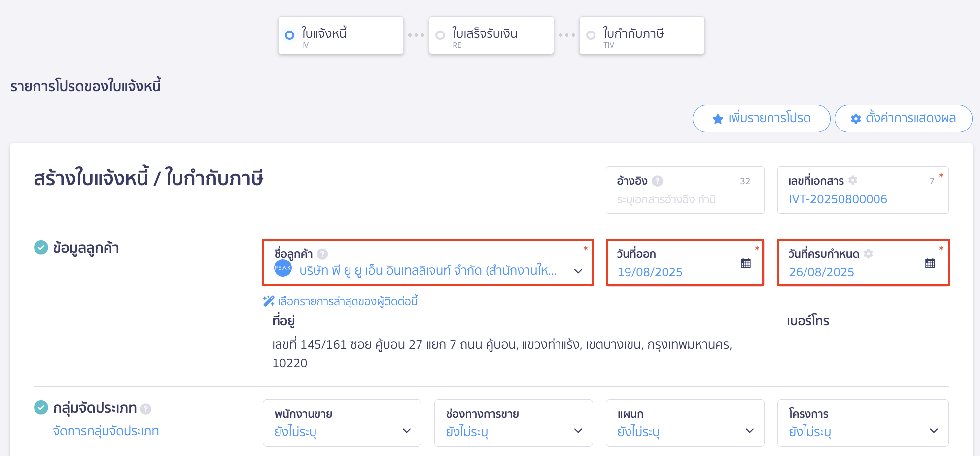Image resolution: width=980 pixels, height=456 pixels.
Task: Open the calendar picker for วันที่ครบกำหนด
Action: 930,262
